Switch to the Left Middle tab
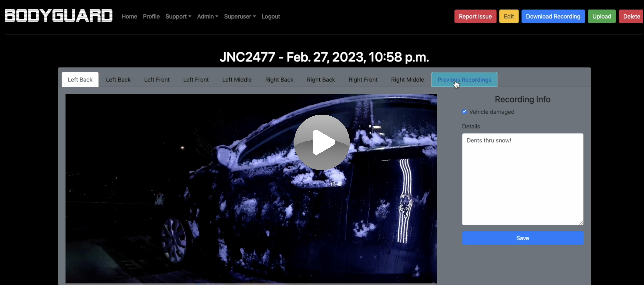The height and width of the screenshot is (285, 644). coord(237,80)
